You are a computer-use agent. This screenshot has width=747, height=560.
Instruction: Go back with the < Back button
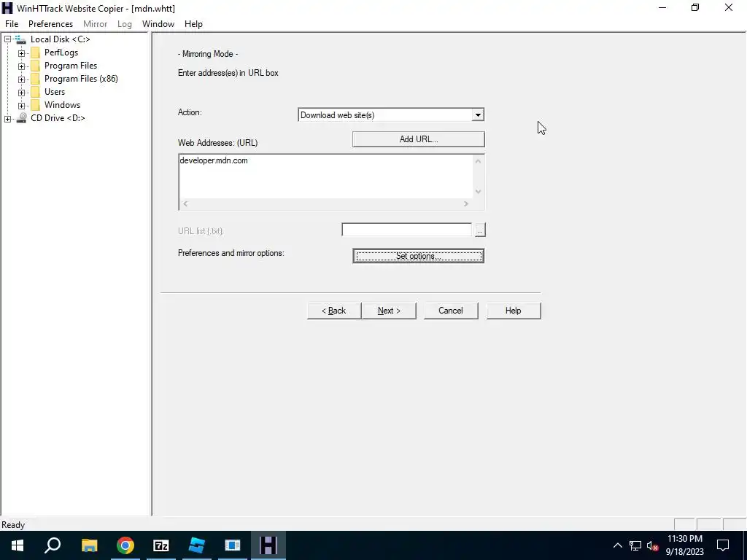pyautogui.click(x=333, y=311)
